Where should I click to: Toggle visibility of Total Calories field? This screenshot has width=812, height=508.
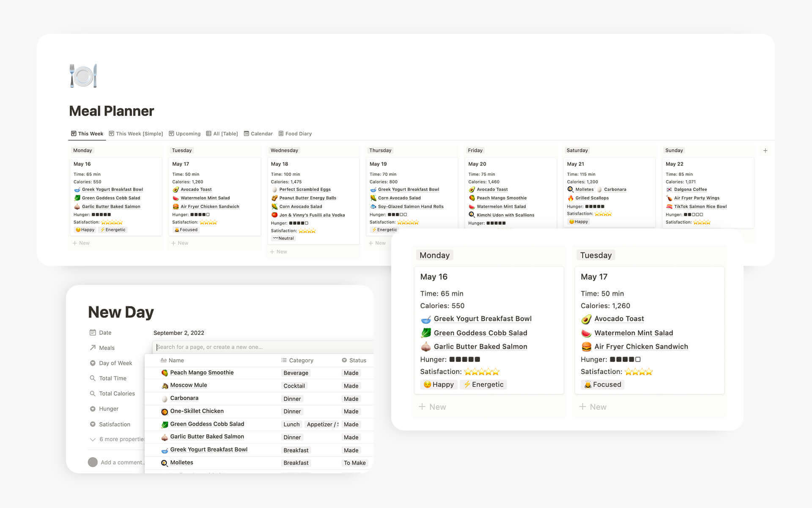116,393
